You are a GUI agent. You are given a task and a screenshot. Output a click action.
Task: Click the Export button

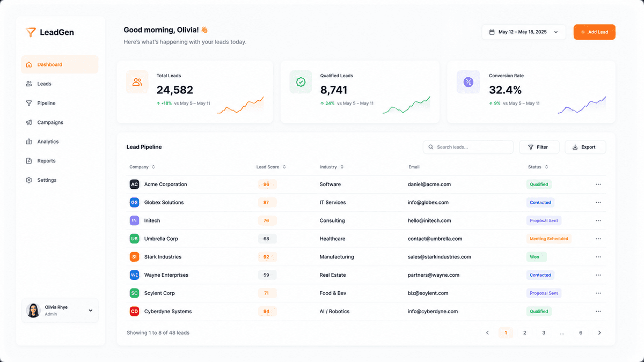coord(585,147)
